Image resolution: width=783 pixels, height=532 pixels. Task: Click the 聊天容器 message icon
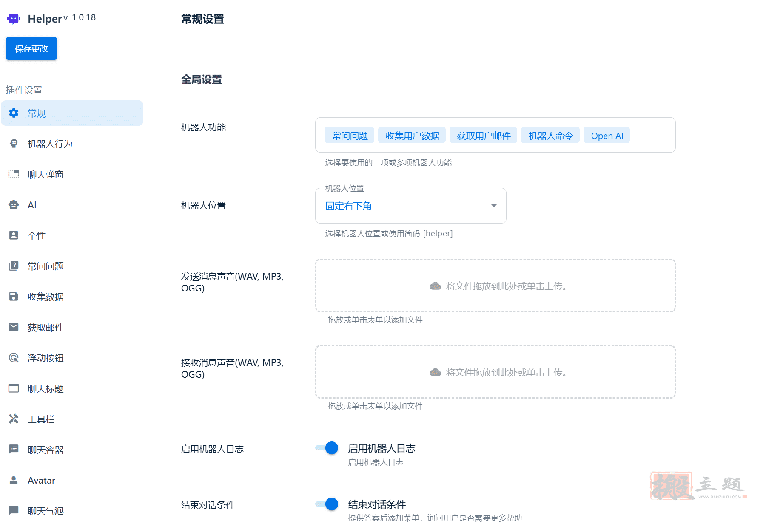14,449
